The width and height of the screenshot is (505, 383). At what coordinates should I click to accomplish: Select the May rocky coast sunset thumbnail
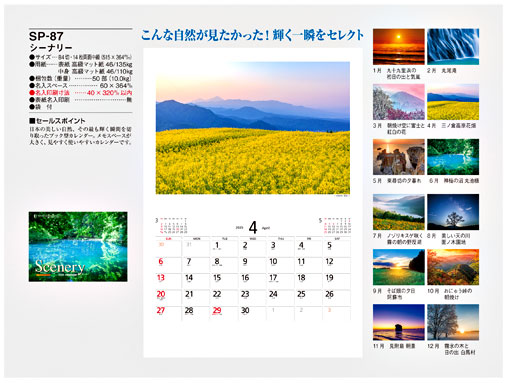(398, 157)
